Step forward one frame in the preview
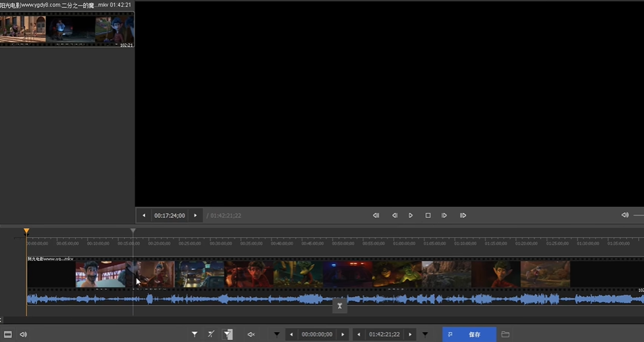Screen dimensions: 644x342 point(444,215)
